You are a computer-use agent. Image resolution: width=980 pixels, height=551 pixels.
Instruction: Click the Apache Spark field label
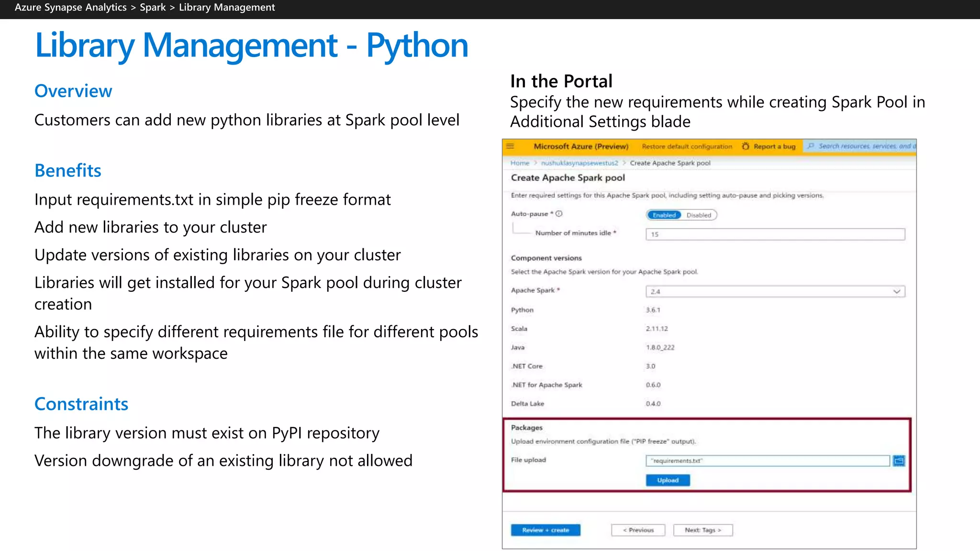click(x=533, y=290)
